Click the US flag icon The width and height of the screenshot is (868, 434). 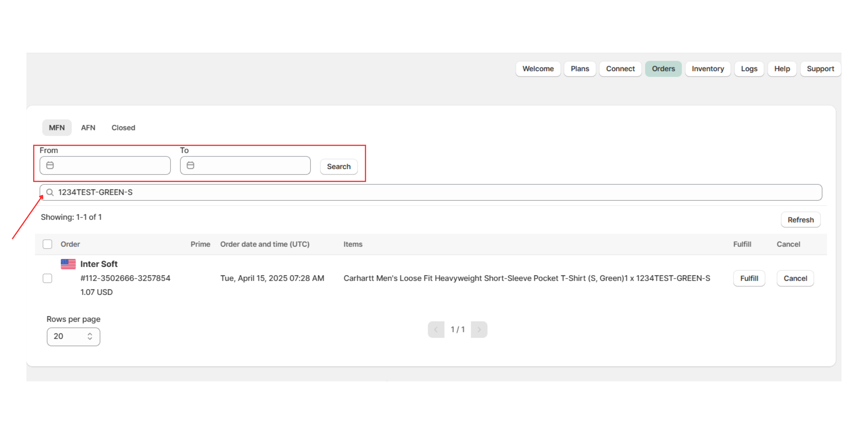(68, 264)
